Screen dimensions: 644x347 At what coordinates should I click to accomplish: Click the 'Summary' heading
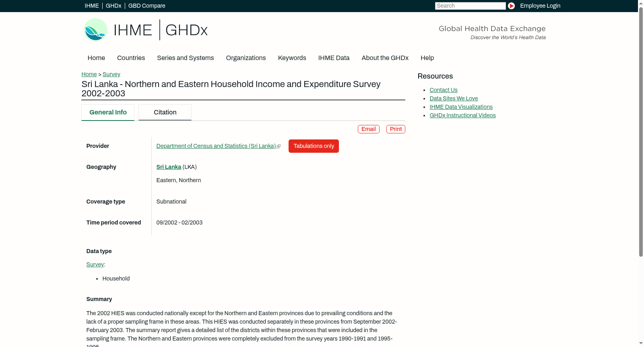(x=99, y=299)
